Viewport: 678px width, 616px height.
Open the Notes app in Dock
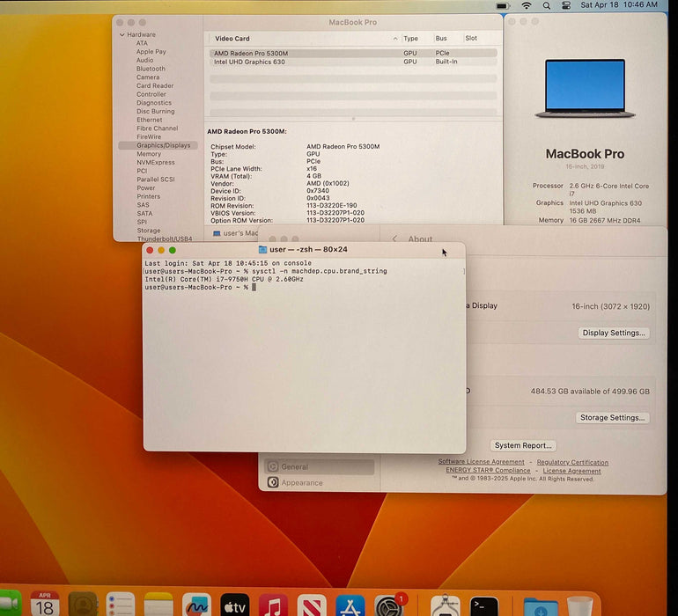158,605
